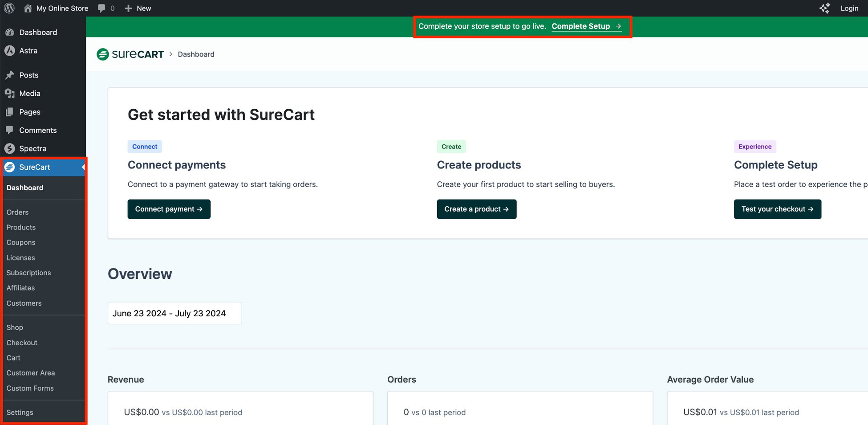Open SureCart Products submenu
Image resolution: width=868 pixels, height=425 pixels.
tap(21, 227)
